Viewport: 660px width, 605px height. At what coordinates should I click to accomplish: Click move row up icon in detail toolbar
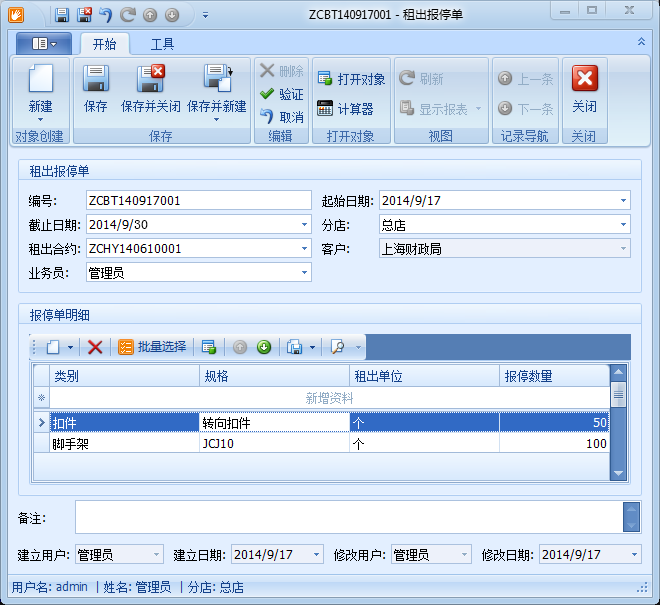pos(240,347)
